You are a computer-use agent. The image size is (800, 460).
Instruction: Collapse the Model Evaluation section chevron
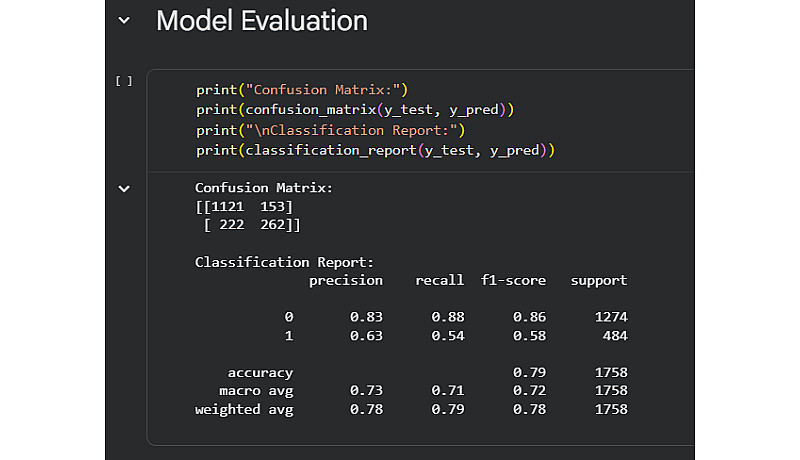pos(124,20)
